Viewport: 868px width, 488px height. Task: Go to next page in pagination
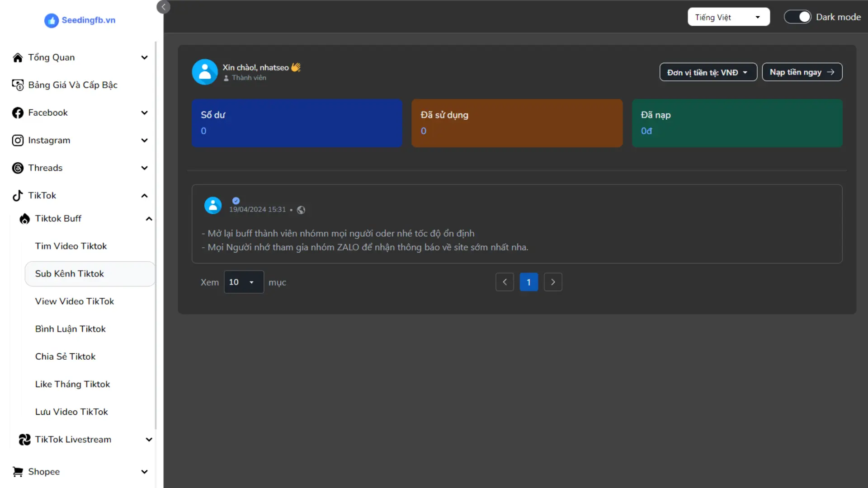click(552, 282)
